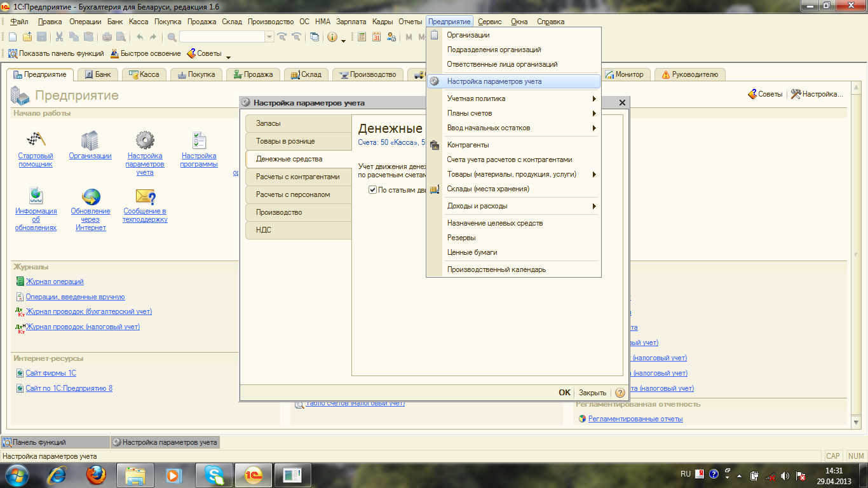Click Показать панель функций button
The width and height of the screenshot is (868, 488).
click(56, 53)
